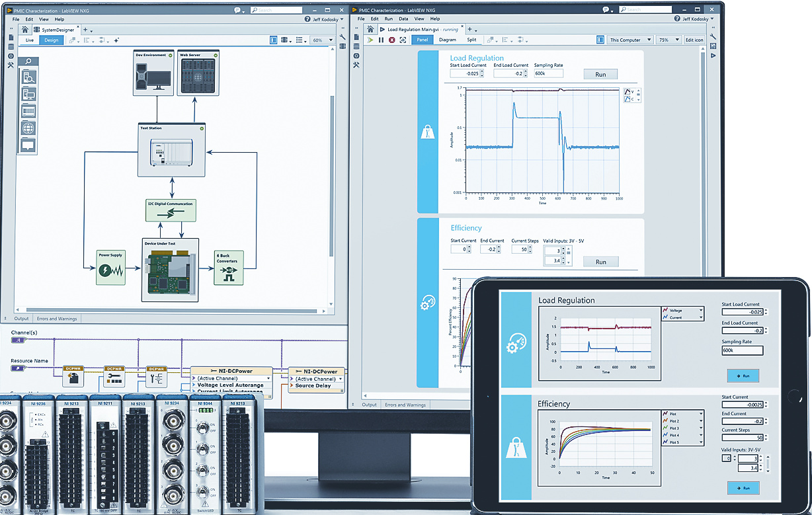The width and height of the screenshot is (812, 515).
Task: Abort the running VI with red stop icon
Action: 391,40
